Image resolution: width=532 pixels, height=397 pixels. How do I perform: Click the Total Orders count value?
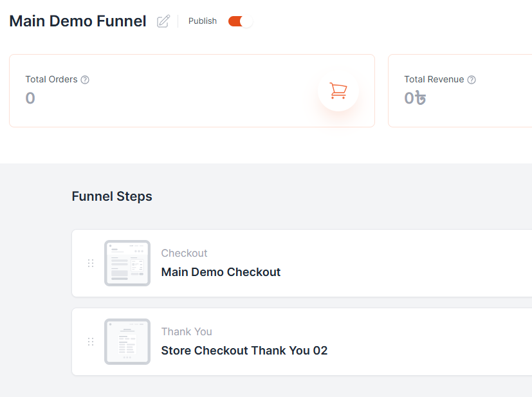pyautogui.click(x=30, y=98)
